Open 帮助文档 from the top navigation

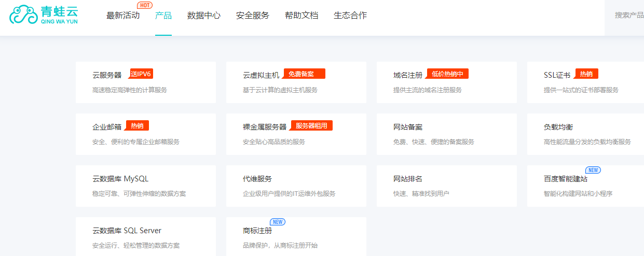[x=302, y=16]
